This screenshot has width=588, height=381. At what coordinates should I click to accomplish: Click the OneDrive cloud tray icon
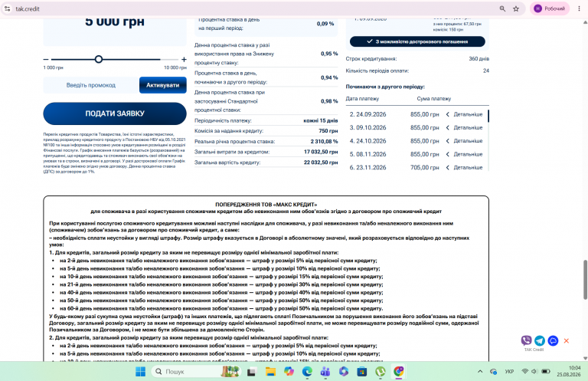click(x=494, y=372)
